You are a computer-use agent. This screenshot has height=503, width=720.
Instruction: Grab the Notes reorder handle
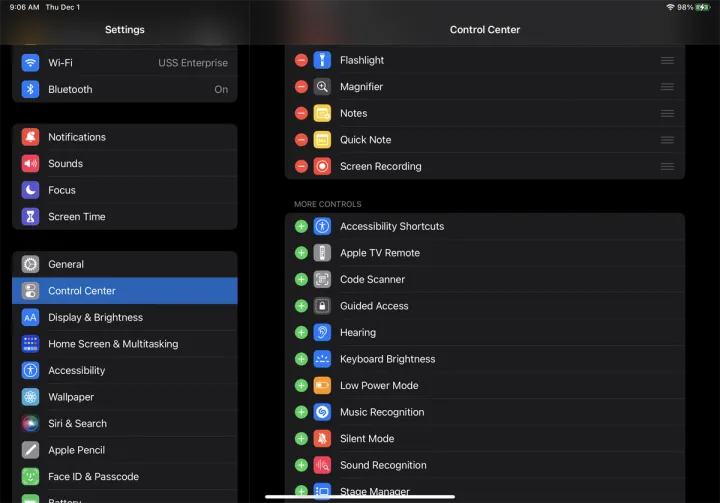pos(667,114)
